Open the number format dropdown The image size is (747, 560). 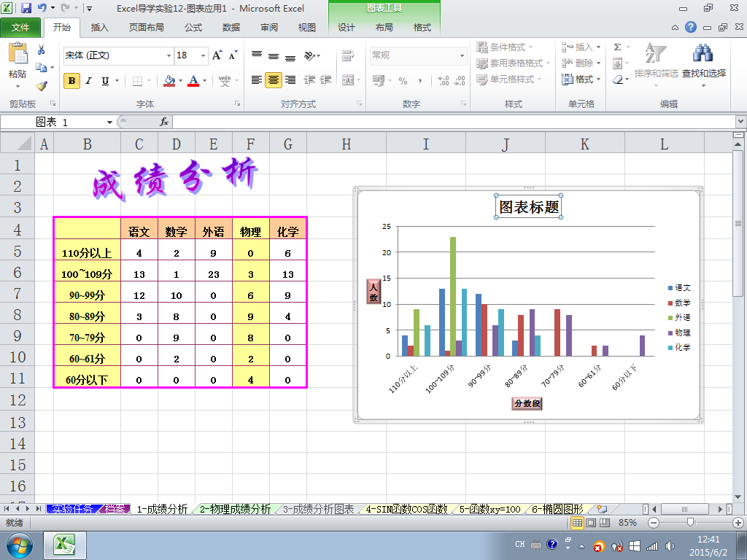[462, 56]
